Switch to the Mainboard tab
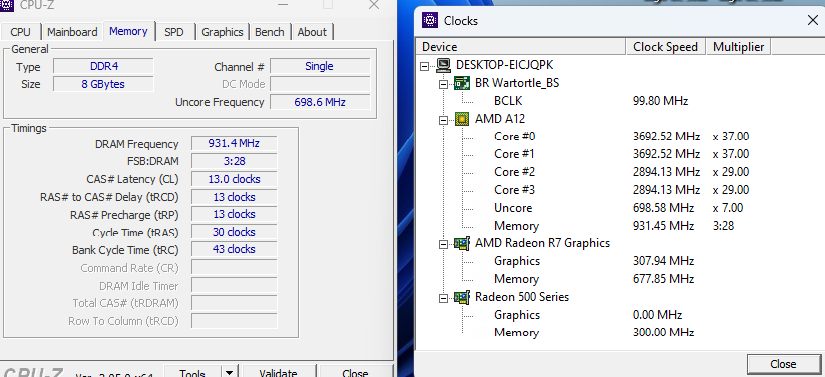The image size is (825, 377). click(x=72, y=32)
